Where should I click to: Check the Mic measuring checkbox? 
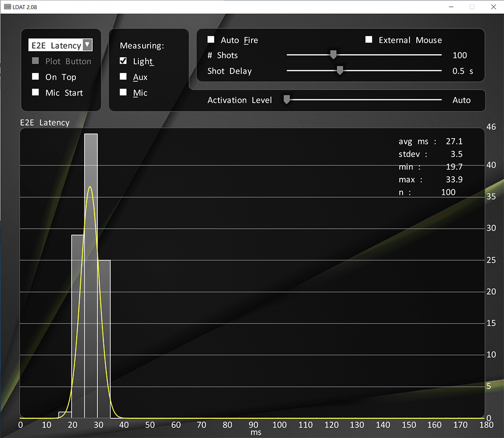coord(123,92)
